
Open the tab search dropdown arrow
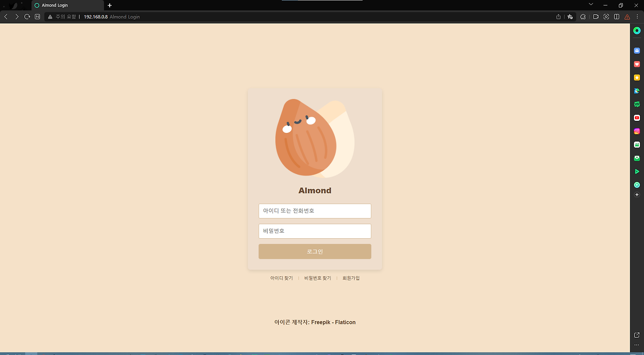(591, 5)
